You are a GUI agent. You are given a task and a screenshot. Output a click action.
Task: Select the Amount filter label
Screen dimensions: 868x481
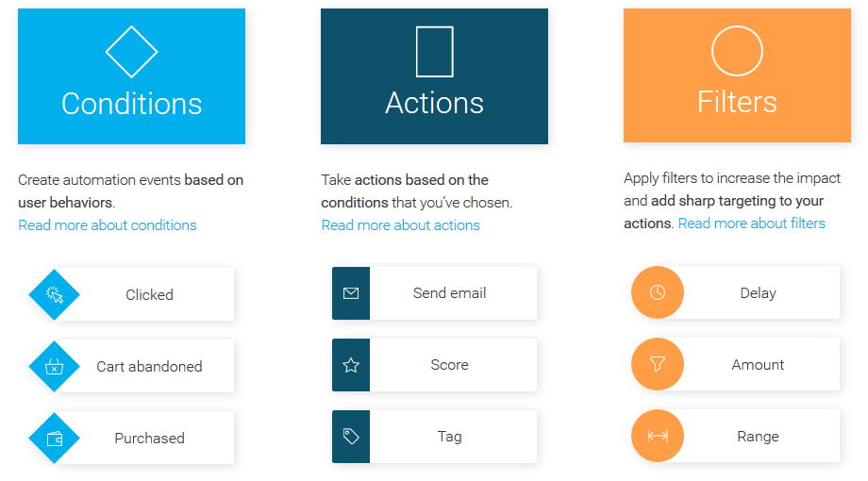758,365
